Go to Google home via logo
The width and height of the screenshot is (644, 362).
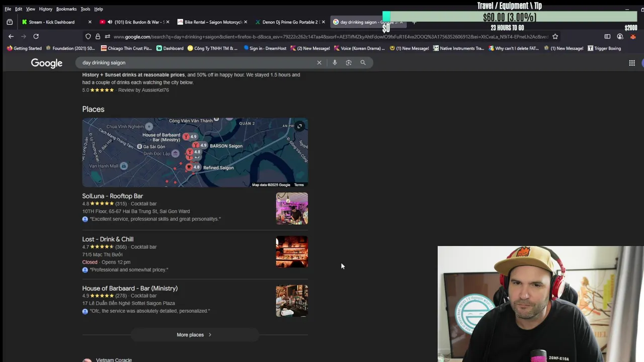(47, 63)
